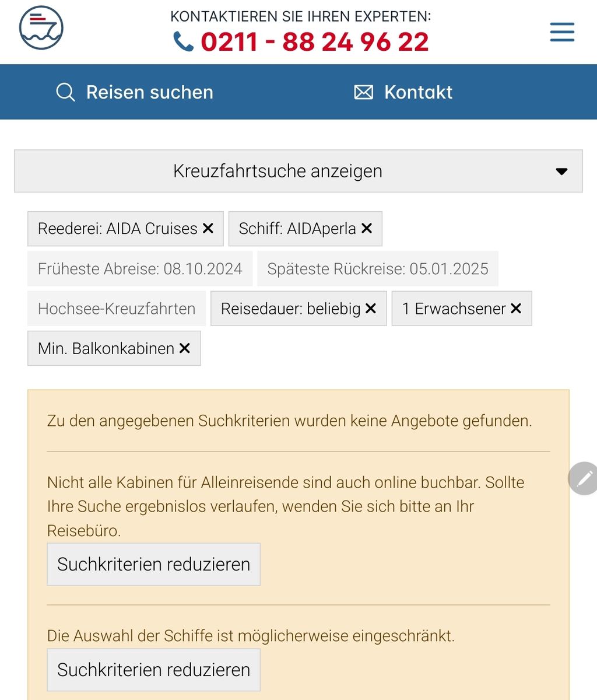Open Reisen suchen label
The height and width of the screenshot is (700, 597).
pyautogui.click(x=150, y=92)
